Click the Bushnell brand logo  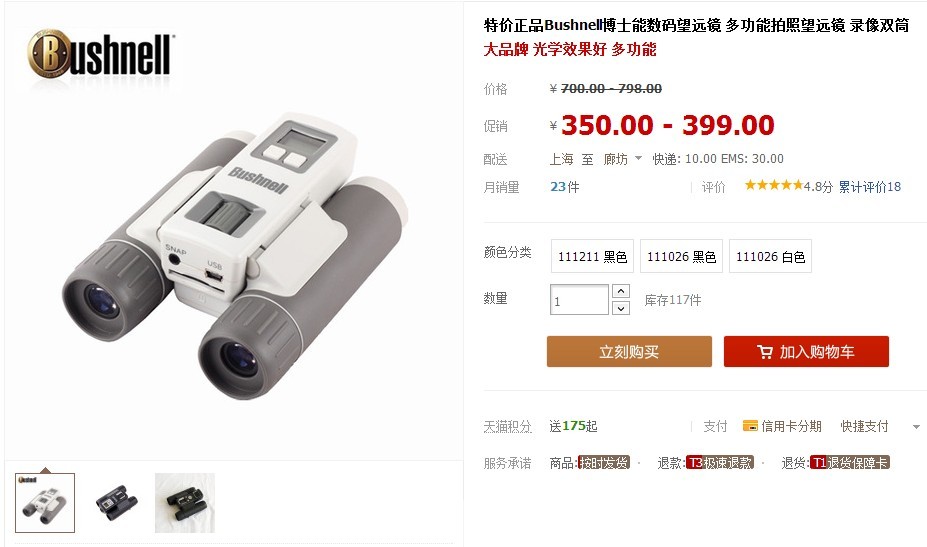(x=99, y=54)
